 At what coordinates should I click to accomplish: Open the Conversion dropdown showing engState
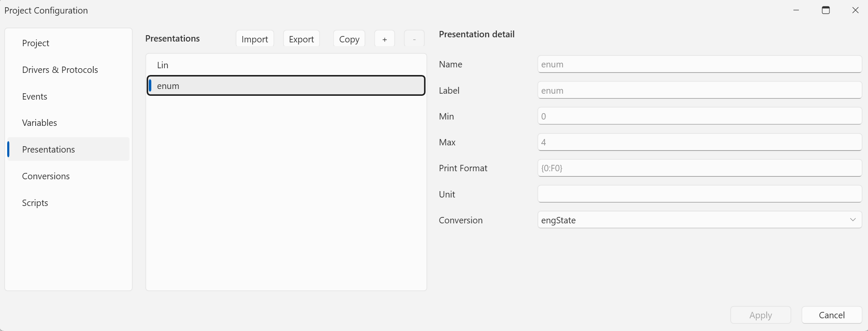700,220
